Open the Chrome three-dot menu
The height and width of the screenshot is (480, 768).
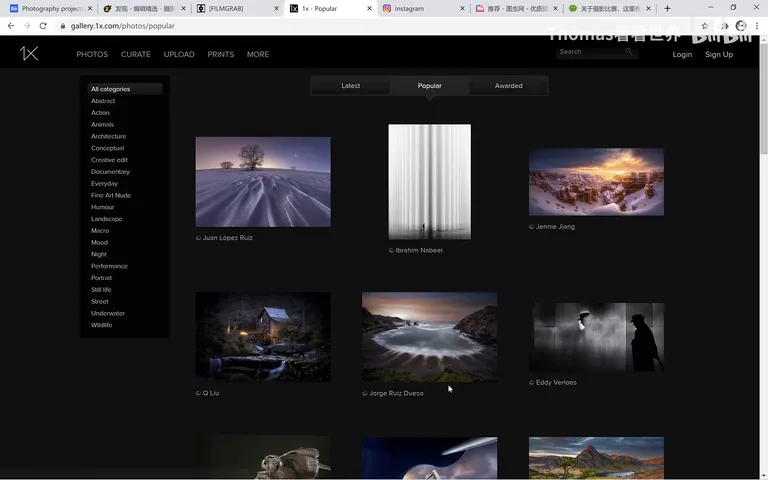coord(757,25)
